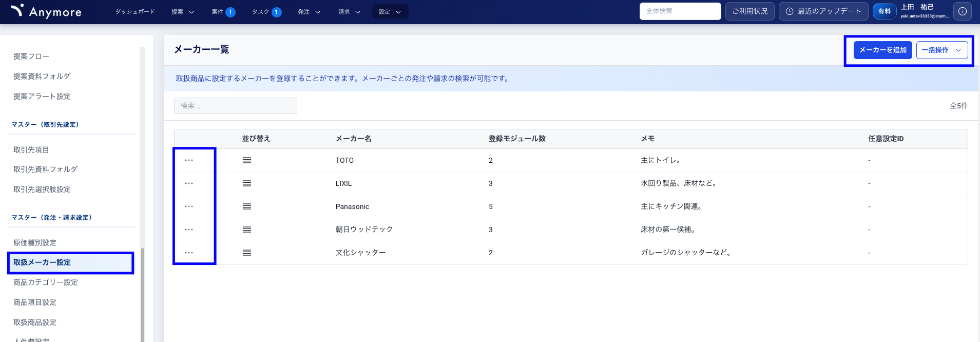Click memo 水回り製品、床材など。
Screen dimensions: 980x342
click(x=680, y=183)
